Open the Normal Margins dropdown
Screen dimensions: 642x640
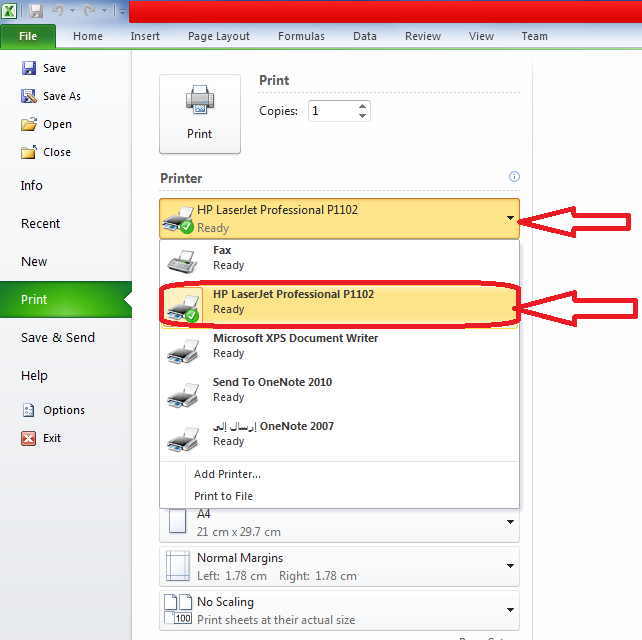click(339, 567)
